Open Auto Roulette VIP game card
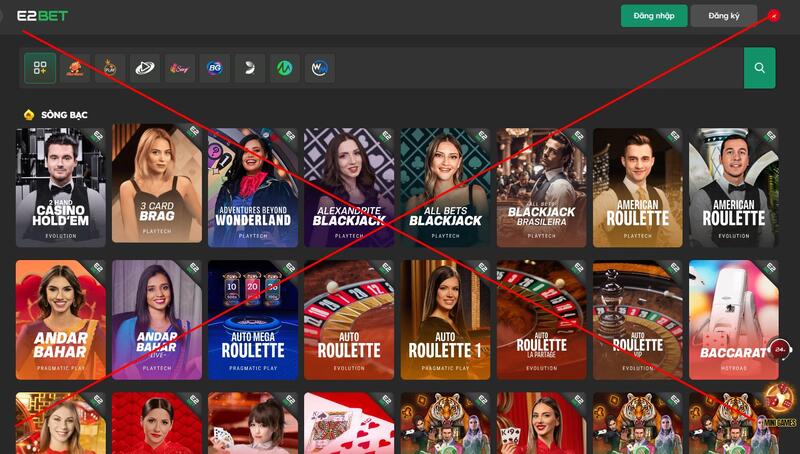Viewport: 800px width, 454px height. [638, 320]
